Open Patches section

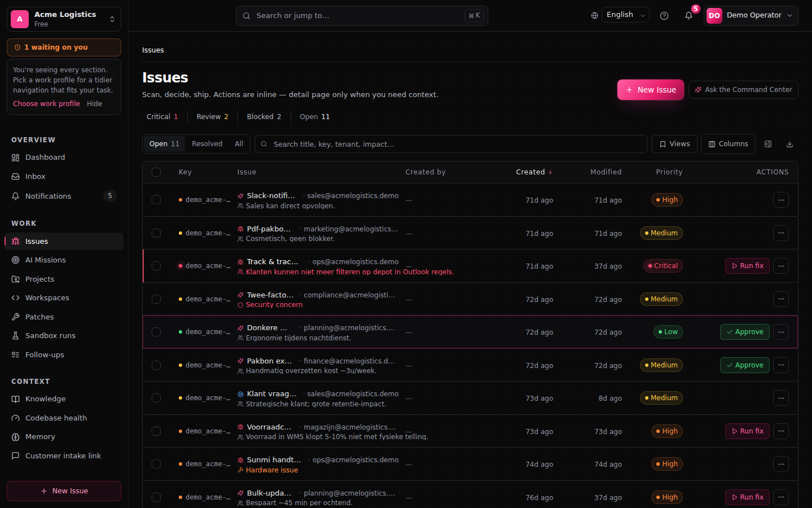(64, 317)
